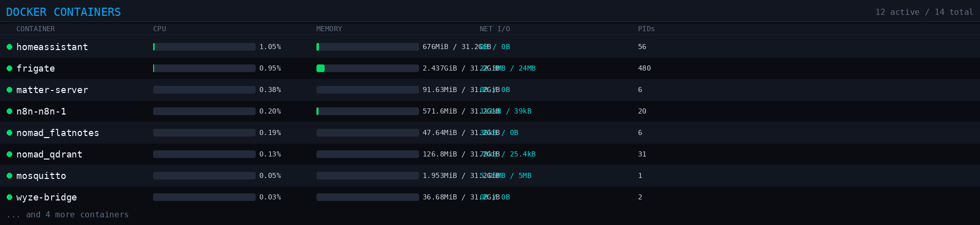Click the '12 active / 14 total' counter
Screen dimensions: 980x225
(x=924, y=12)
